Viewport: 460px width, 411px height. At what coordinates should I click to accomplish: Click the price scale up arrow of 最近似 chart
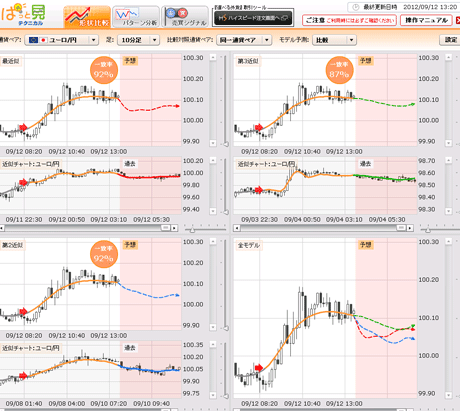click(x=213, y=58)
